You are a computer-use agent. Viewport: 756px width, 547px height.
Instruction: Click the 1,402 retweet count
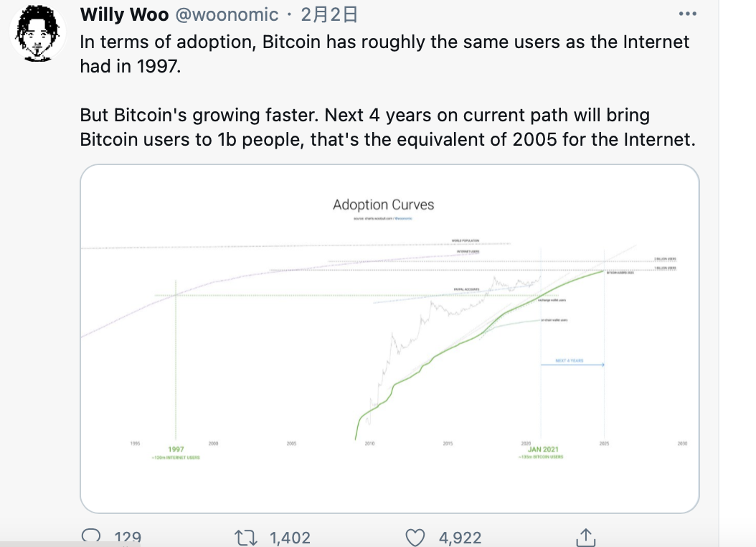(290, 538)
